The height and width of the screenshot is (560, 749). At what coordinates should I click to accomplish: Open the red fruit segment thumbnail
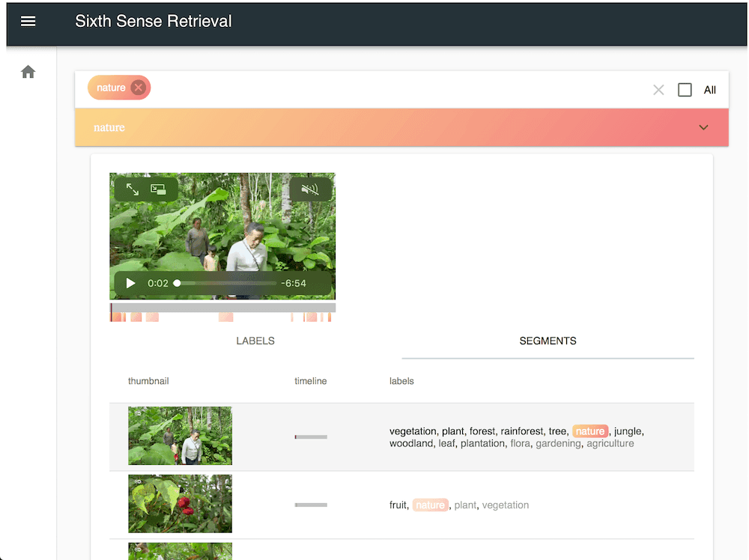tap(180, 504)
